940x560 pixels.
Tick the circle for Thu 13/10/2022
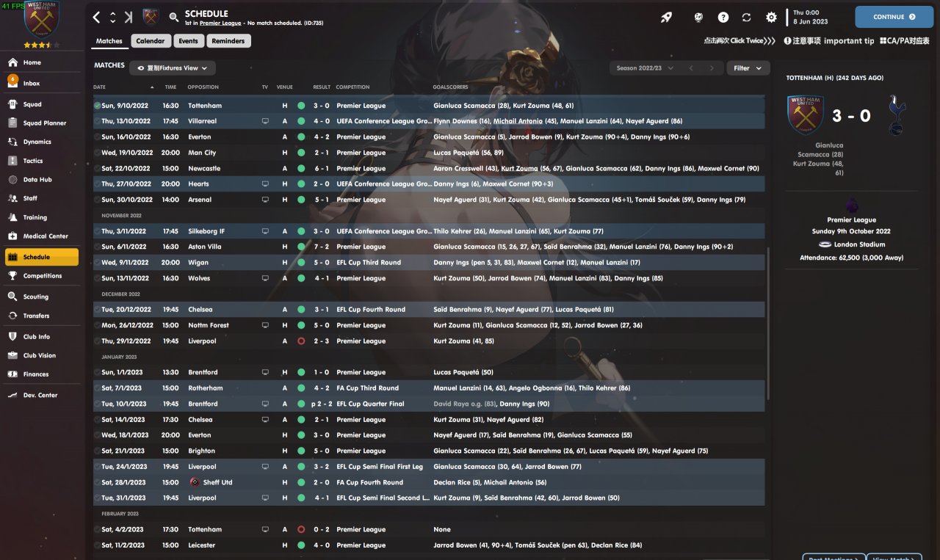98,121
